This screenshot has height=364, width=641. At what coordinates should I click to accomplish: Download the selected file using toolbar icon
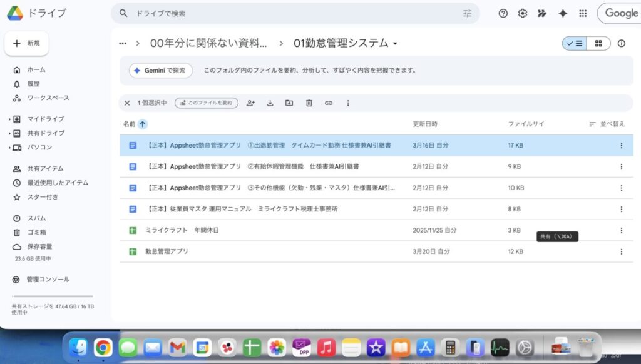269,103
